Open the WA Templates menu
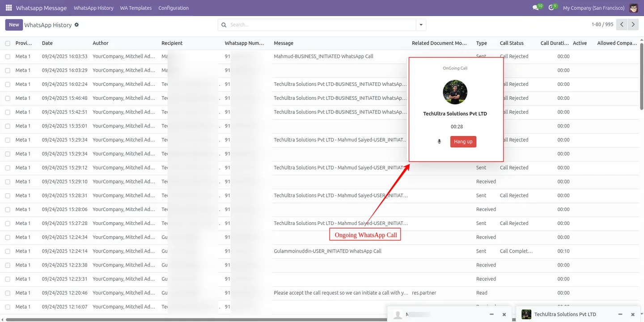This screenshot has width=644, height=322. coord(136,8)
